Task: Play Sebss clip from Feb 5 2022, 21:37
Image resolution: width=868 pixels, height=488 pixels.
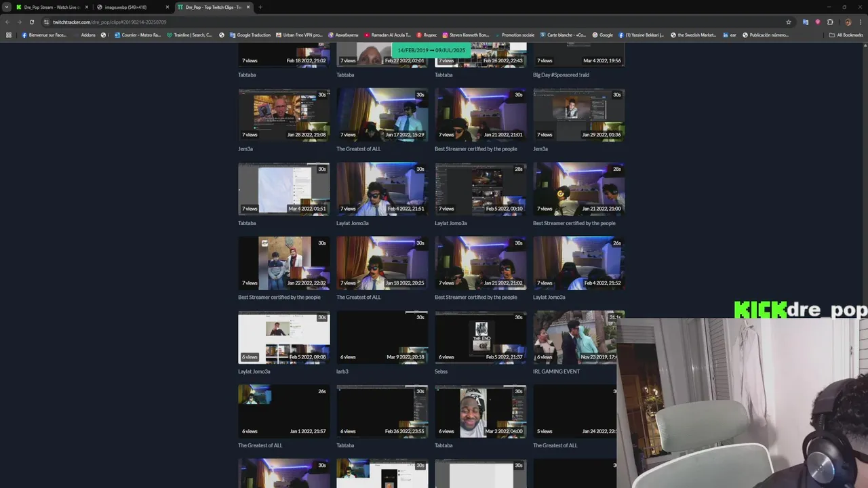Action: pos(481,337)
